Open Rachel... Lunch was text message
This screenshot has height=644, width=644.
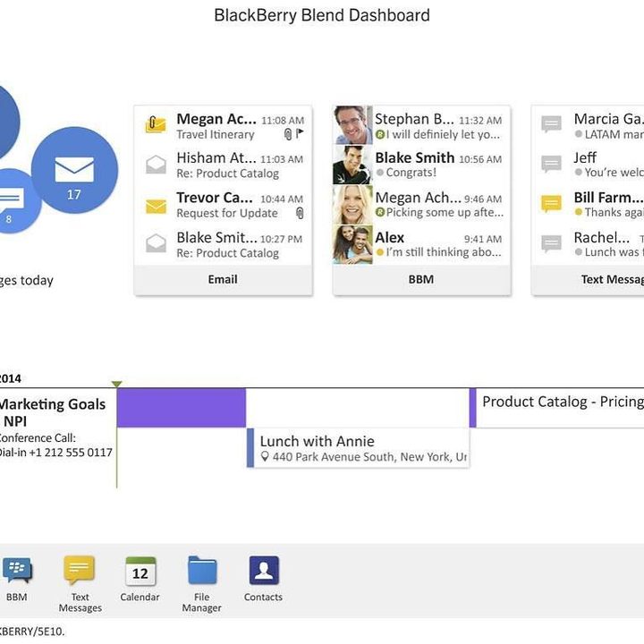(589, 244)
